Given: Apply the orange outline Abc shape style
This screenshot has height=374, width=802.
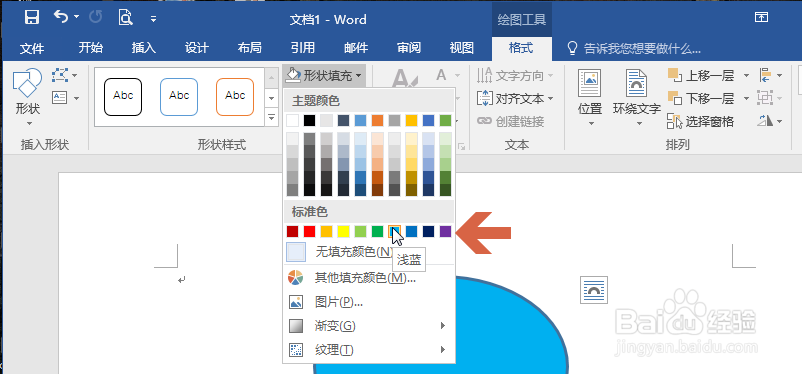Looking at the screenshot, I should coord(235,97).
